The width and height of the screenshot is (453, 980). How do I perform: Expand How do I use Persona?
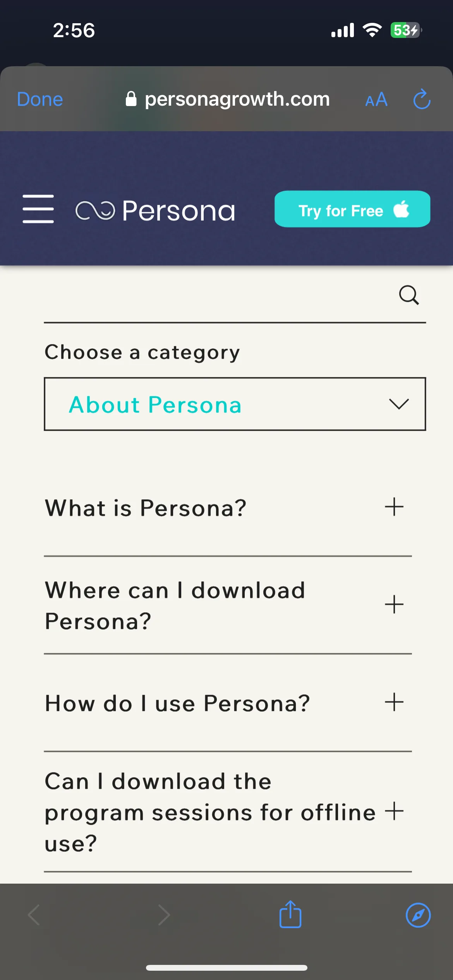(228, 703)
